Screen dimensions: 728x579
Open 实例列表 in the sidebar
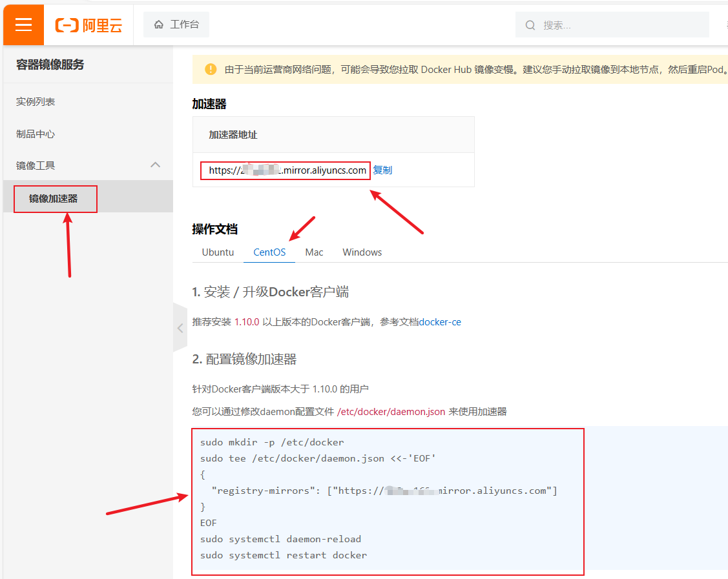36,101
